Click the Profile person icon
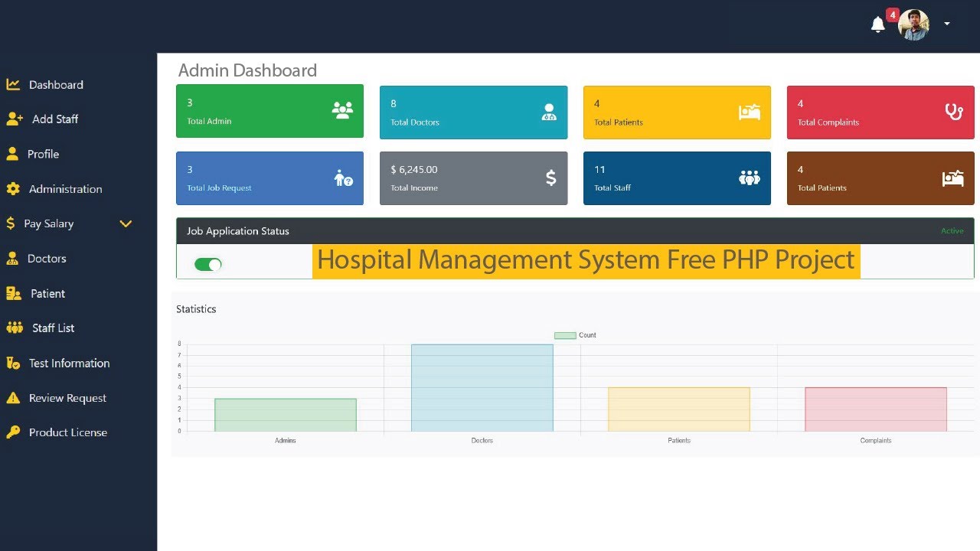Viewport: 980px width, 551px height. 12,154
